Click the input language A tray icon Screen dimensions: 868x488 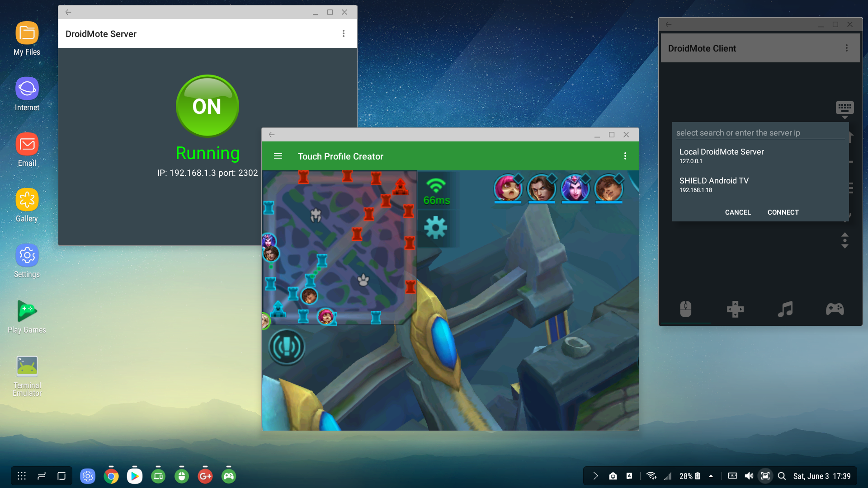629,476
